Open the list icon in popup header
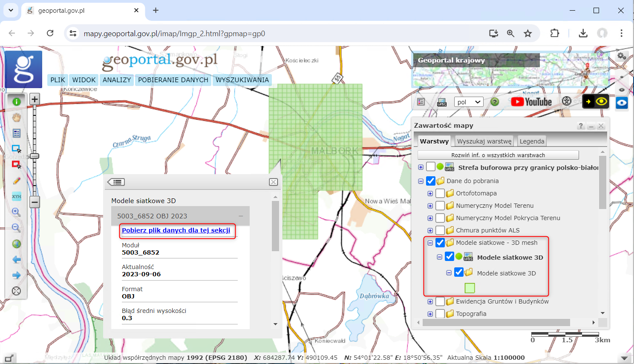The image size is (634, 364). click(116, 182)
